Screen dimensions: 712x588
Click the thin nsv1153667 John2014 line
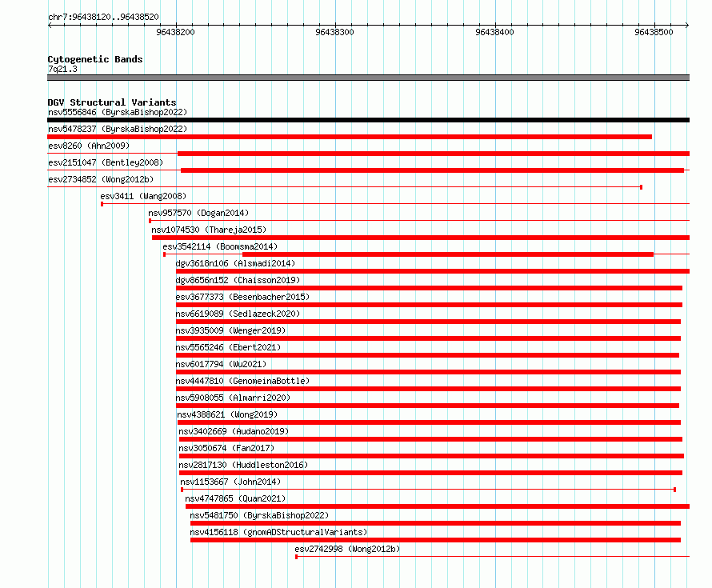428,490
